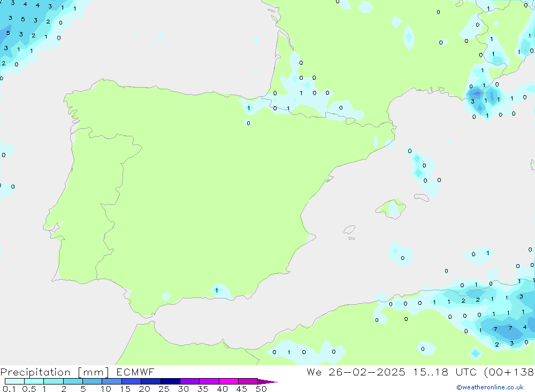Select the 5–10 mm legend color swatch
The image size is (535, 392).
point(92,381)
